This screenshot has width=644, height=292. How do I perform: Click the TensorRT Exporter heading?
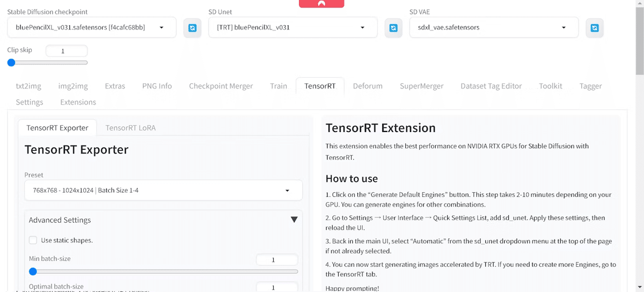76,150
